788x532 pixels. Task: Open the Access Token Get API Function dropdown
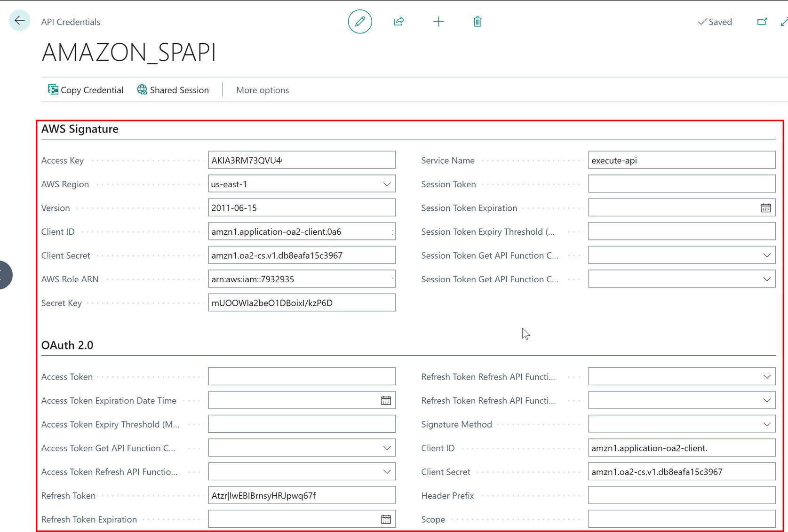coord(387,448)
